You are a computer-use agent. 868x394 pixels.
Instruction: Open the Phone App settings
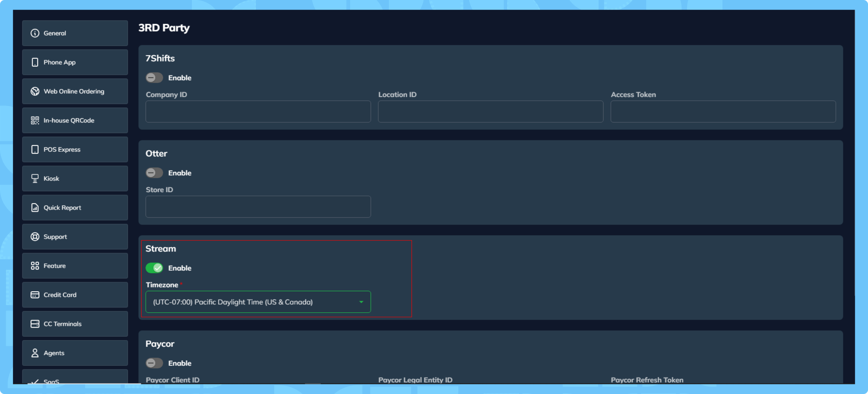(x=75, y=62)
